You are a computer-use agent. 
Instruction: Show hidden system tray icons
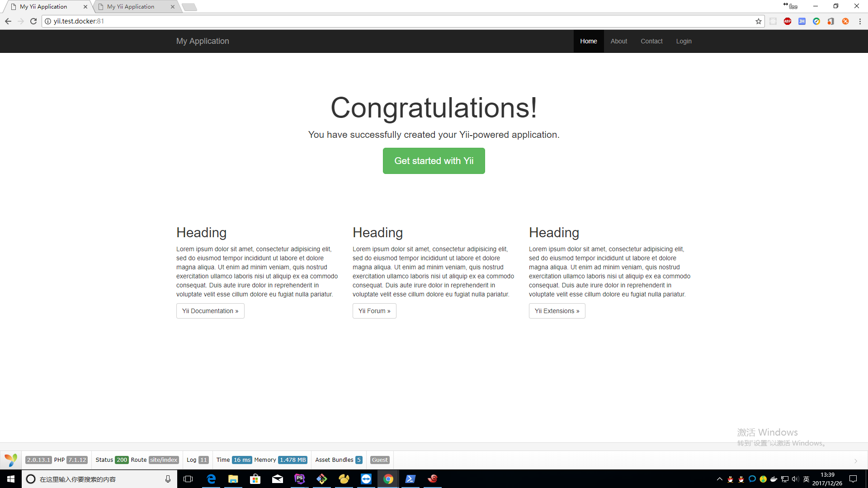[719, 479]
